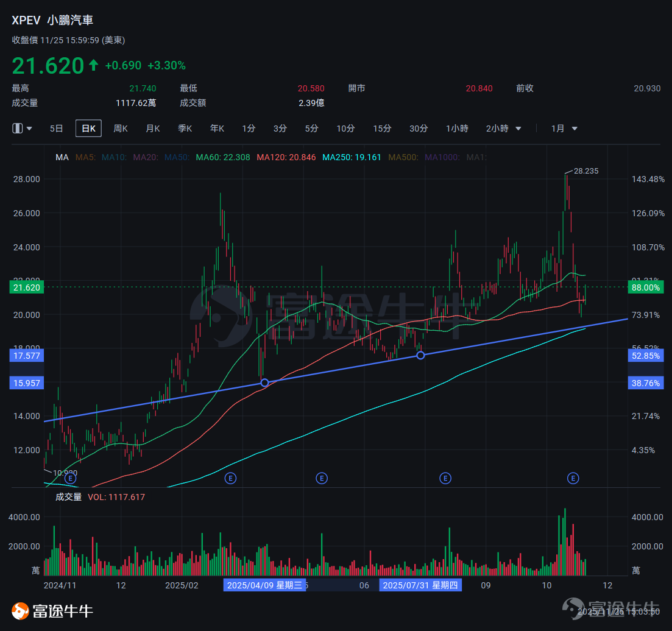672x631 pixels.
Task: Click the 5日 period button
Action: [56, 129]
